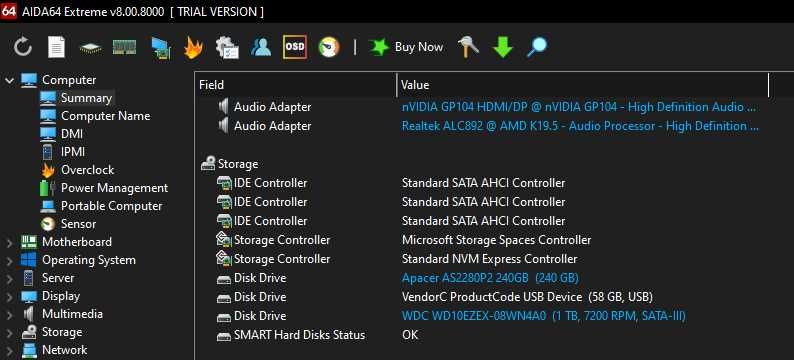Open the gear checklist toolbar icon

[x=227, y=48]
